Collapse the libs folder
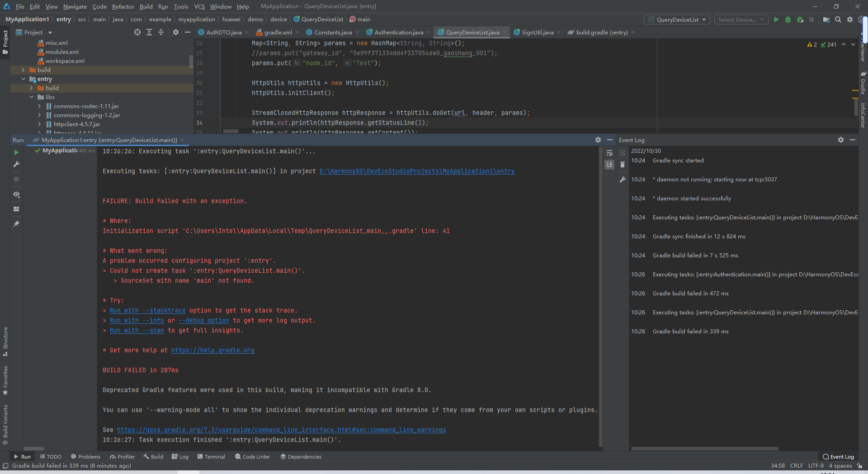This screenshot has width=868, height=474. coord(31,97)
